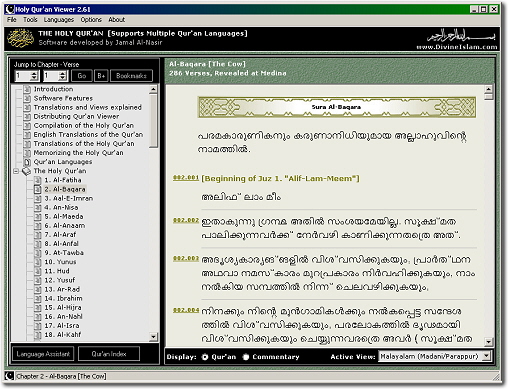Viewport: 509px width, 389px height.
Task: Select 17. Al-Isra in the tree
Action: coord(62,326)
